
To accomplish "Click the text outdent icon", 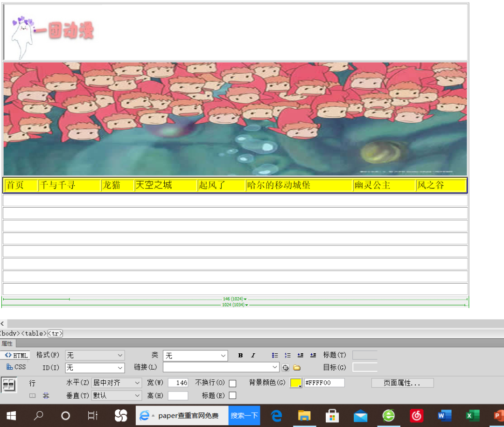I will pos(300,355).
